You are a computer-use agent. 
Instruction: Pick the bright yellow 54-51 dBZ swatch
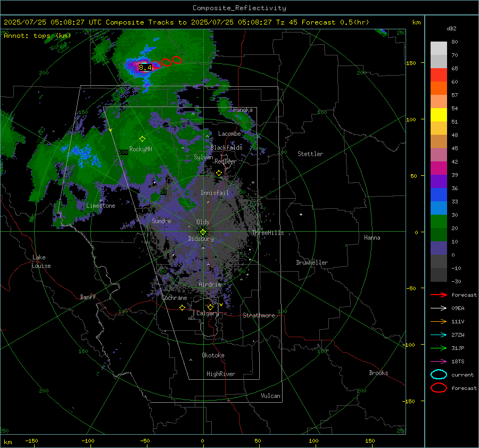tap(439, 115)
